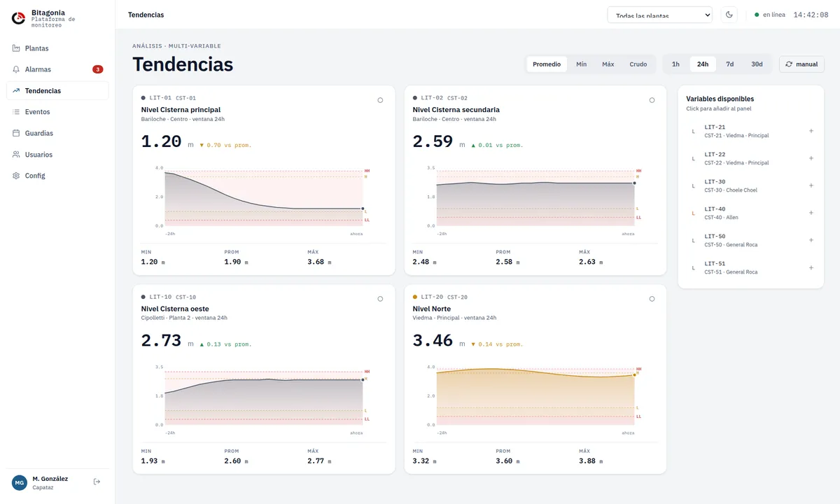840x504 pixels.
Task: Click the manual refresh button
Action: point(801,64)
